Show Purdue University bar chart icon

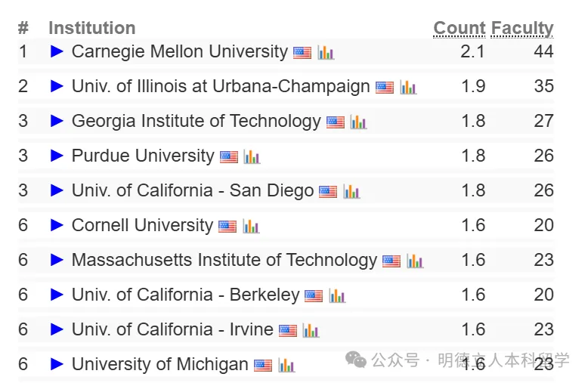[x=252, y=156]
